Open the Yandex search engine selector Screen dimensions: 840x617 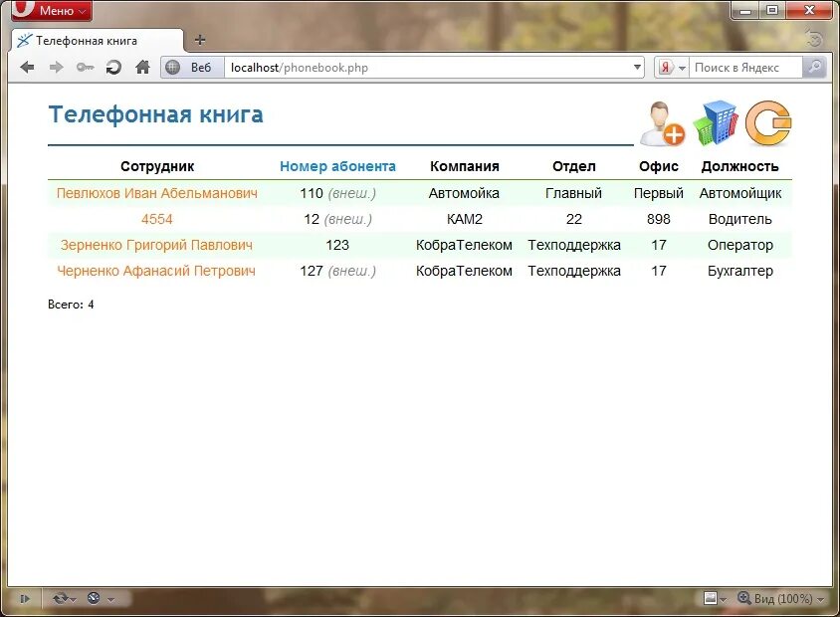click(672, 68)
